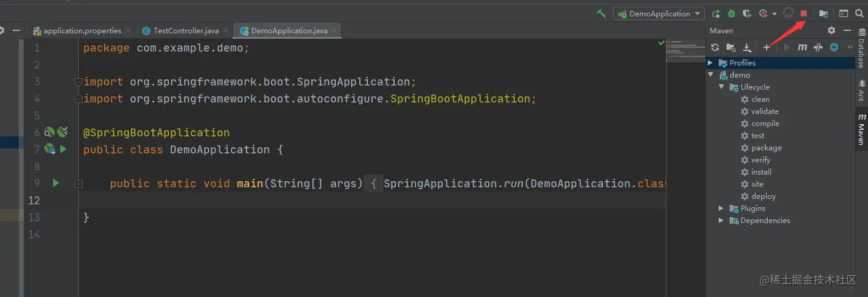Image resolution: width=868 pixels, height=297 pixels.
Task: Expand the Profiles node in Maven tree
Action: pyautogui.click(x=710, y=63)
